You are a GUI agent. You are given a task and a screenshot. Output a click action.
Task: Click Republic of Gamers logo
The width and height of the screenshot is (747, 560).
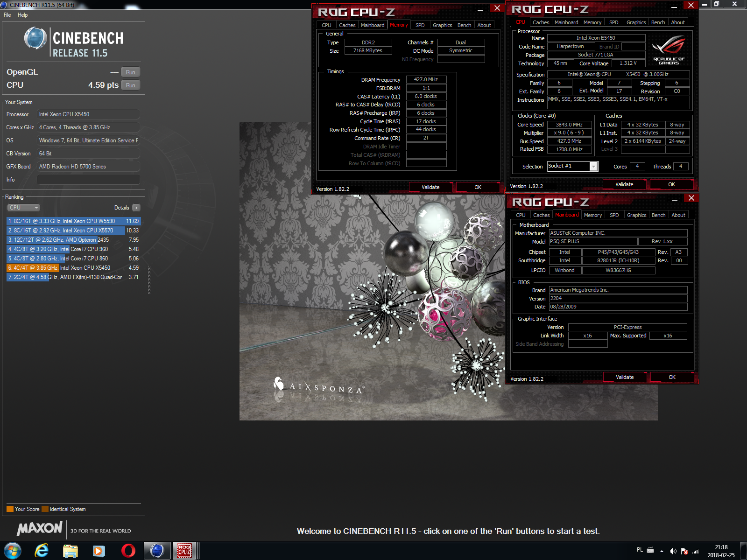(669, 50)
